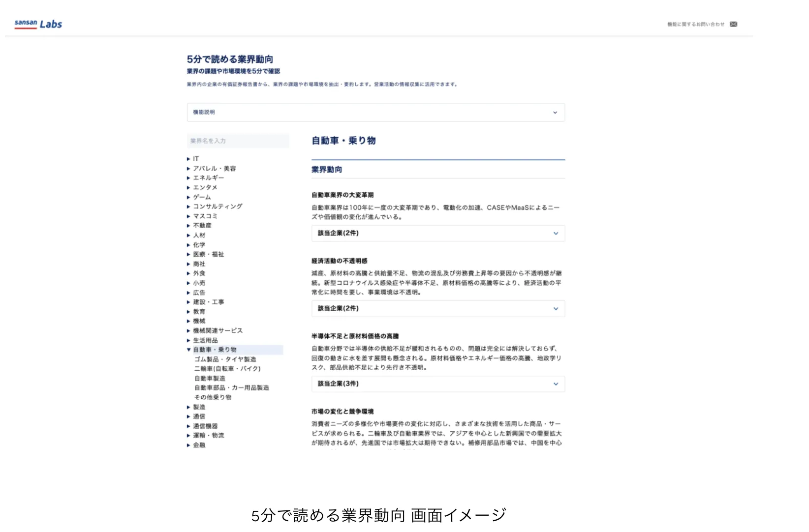This screenshot has width=809, height=532.
Task: Expand 機械 category
Action: pyautogui.click(x=196, y=321)
